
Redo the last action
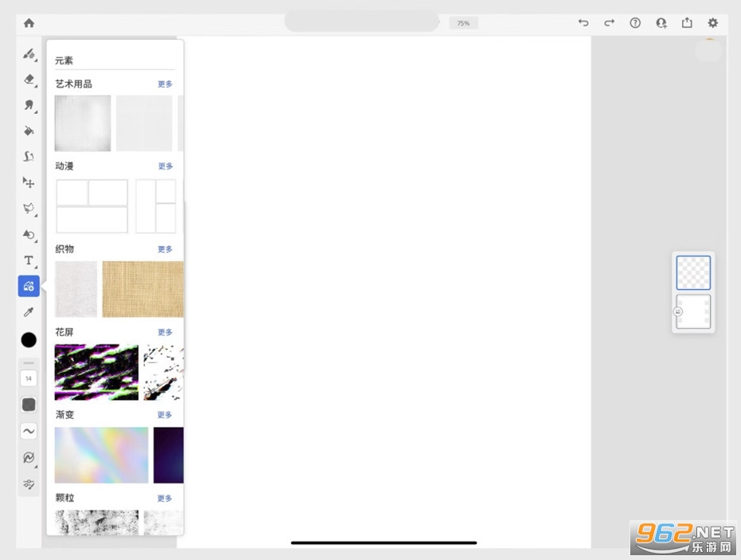coord(610,22)
